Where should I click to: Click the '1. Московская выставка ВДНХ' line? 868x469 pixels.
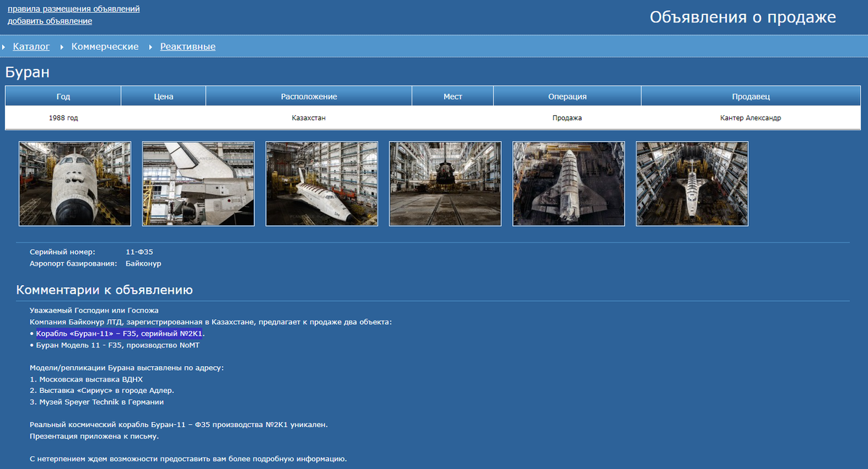coord(86,379)
